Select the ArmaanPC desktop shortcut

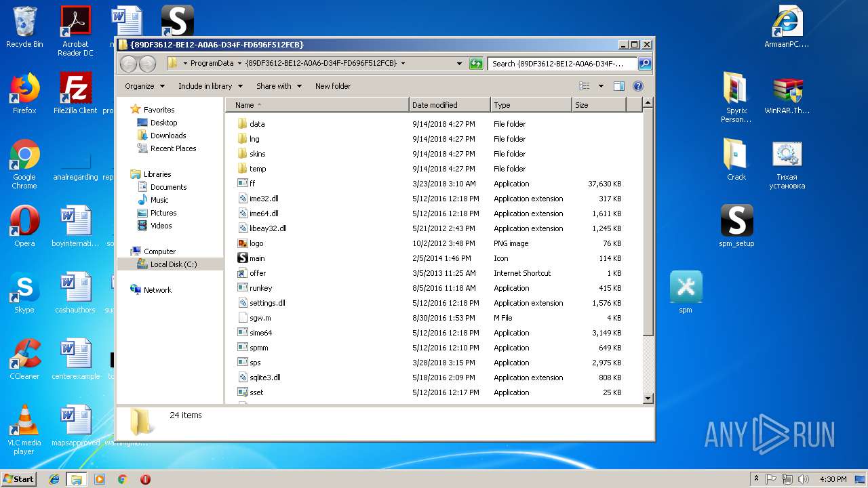click(x=787, y=27)
